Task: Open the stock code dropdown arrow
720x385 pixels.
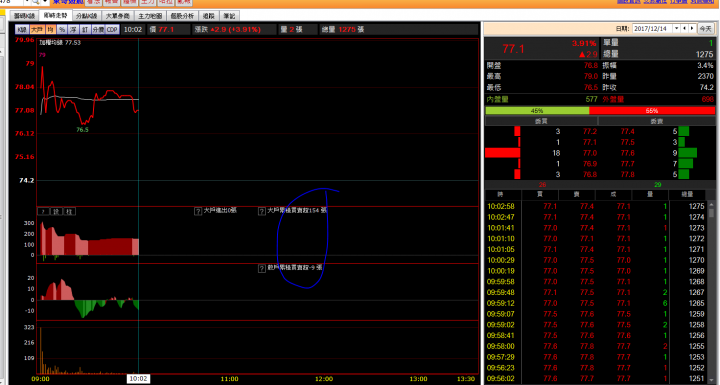Action: tap(27, 2)
